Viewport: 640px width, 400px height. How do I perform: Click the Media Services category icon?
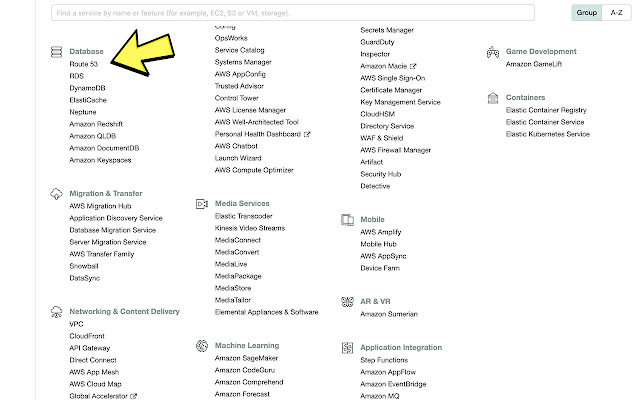[x=202, y=204]
